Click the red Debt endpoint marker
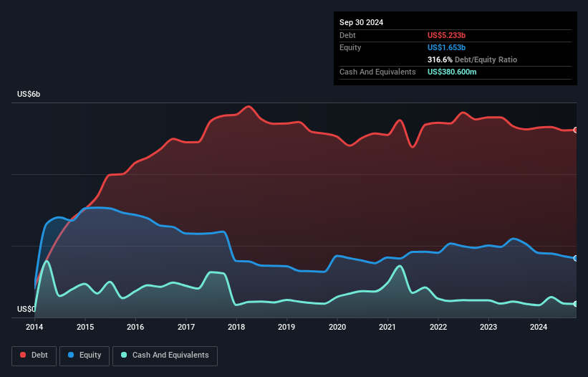The width and height of the screenshot is (588, 377). (x=576, y=130)
